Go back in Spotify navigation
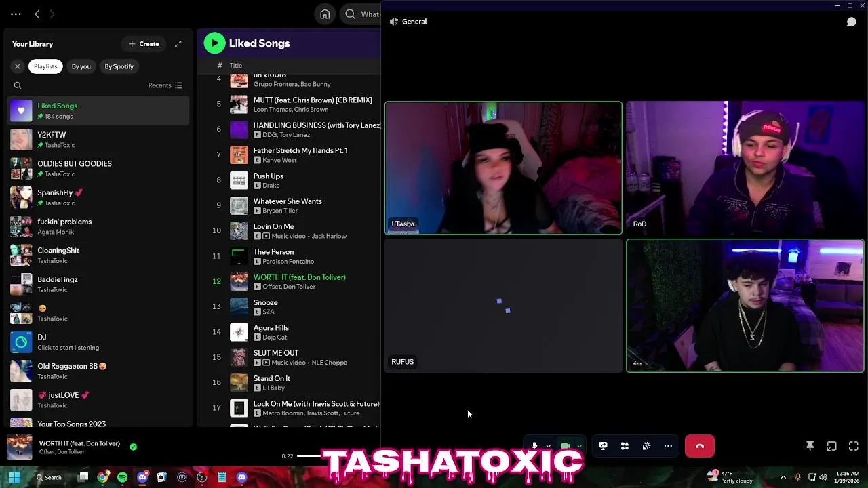The width and height of the screenshot is (868, 488). 37,14
